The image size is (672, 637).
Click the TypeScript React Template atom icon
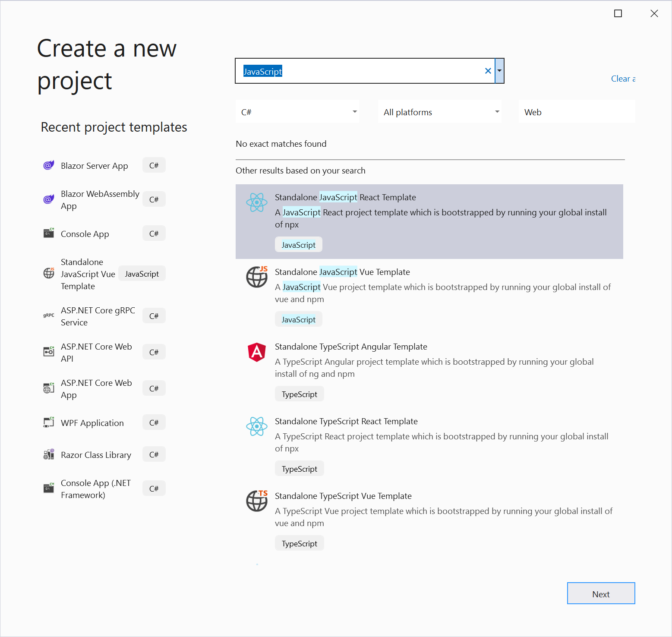(x=257, y=426)
